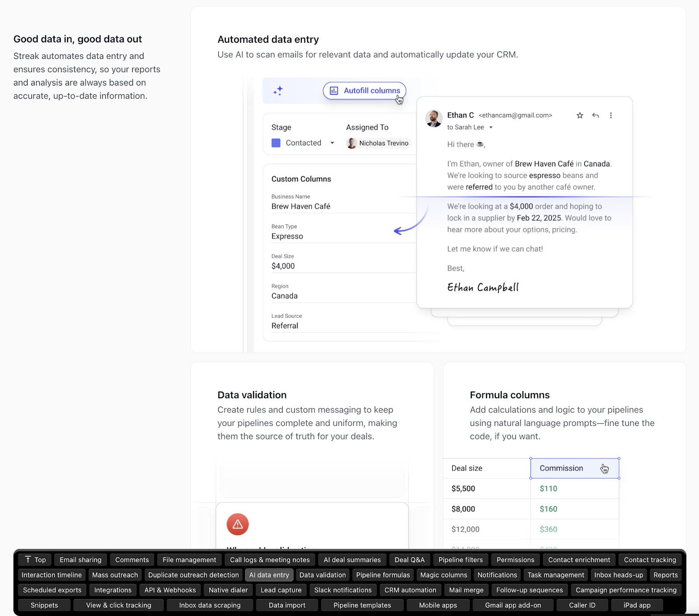Go to Email sharing section
Viewport: 699px width, 616px height.
tap(80, 560)
